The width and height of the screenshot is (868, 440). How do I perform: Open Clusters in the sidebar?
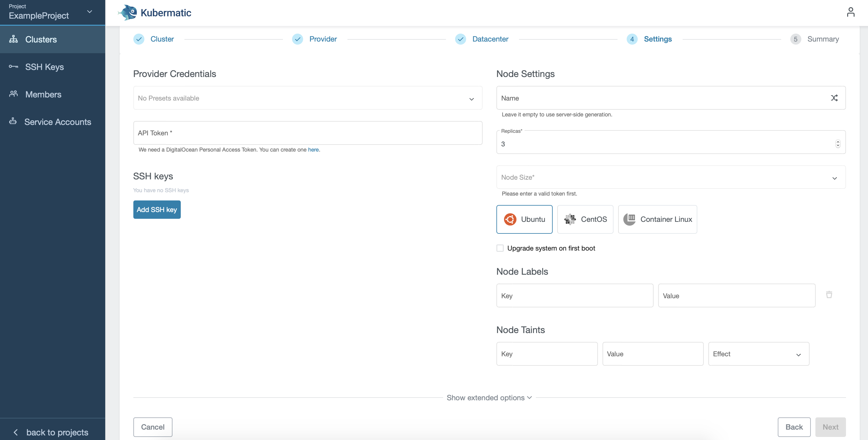click(53, 39)
